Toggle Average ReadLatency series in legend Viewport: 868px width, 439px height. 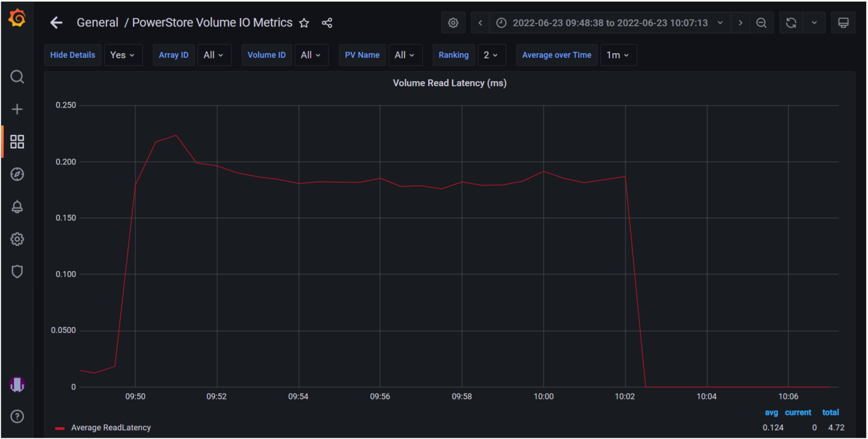pyautogui.click(x=111, y=428)
